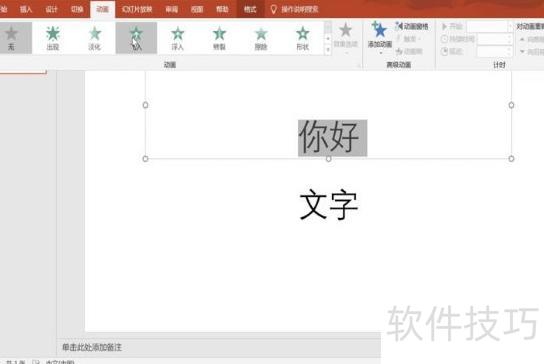Switch to the 插入 (Insert) ribbon tab
Viewport: 544px width, 364px height.
pos(26,9)
